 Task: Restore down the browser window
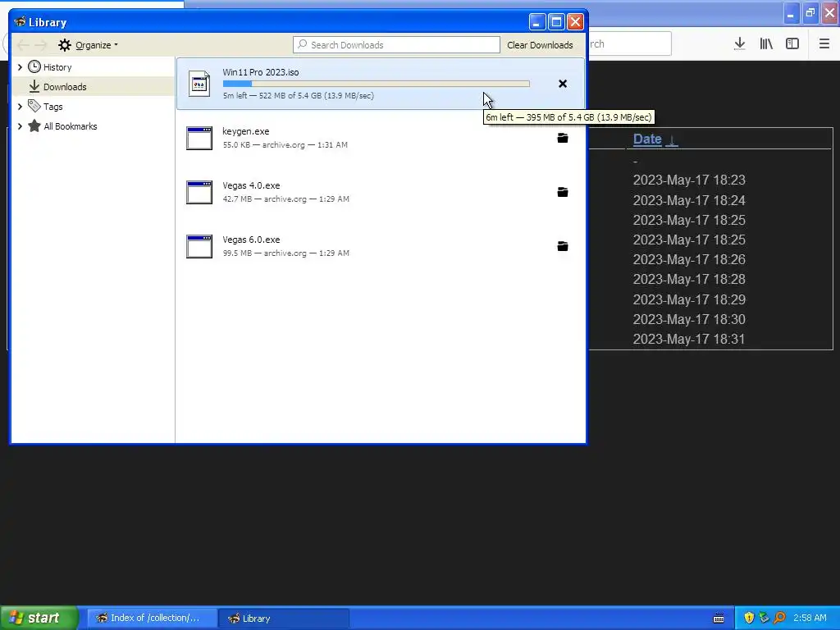tap(810, 13)
